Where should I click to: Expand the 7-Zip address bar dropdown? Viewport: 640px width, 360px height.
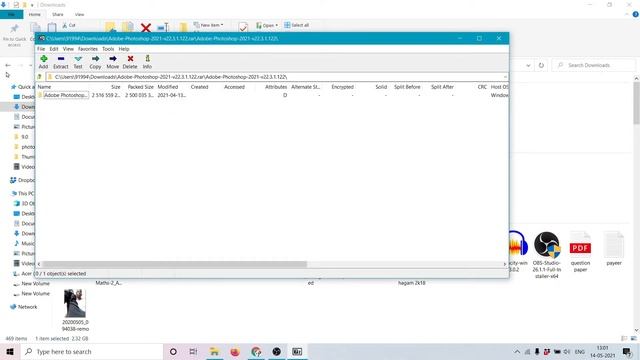[505, 77]
